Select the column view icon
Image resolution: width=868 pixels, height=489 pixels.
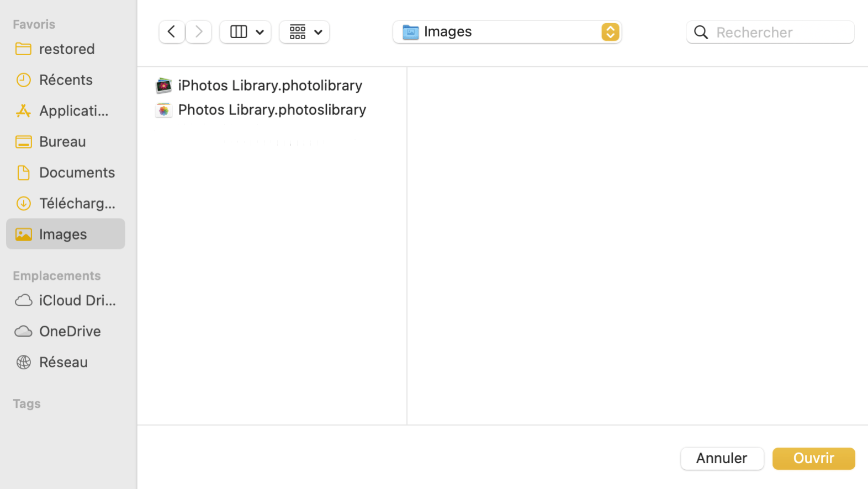239,32
